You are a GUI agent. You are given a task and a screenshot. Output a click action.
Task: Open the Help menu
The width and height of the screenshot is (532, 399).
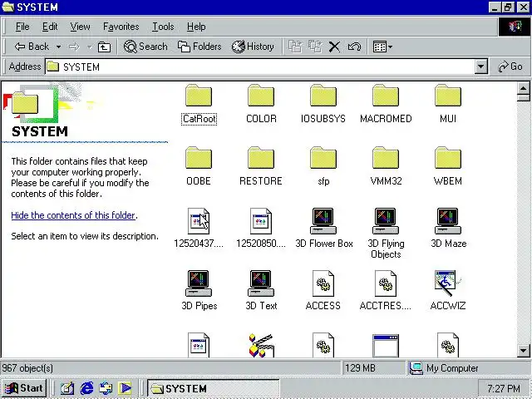(196, 27)
